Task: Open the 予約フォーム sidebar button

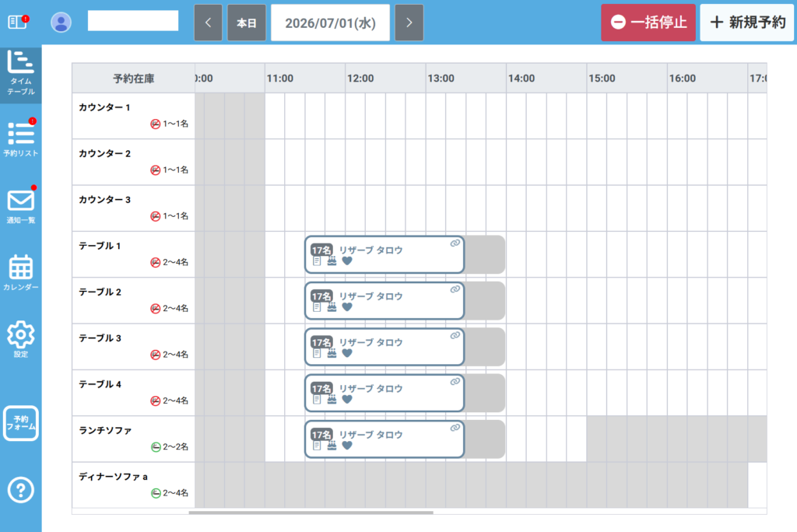Action: (x=21, y=423)
